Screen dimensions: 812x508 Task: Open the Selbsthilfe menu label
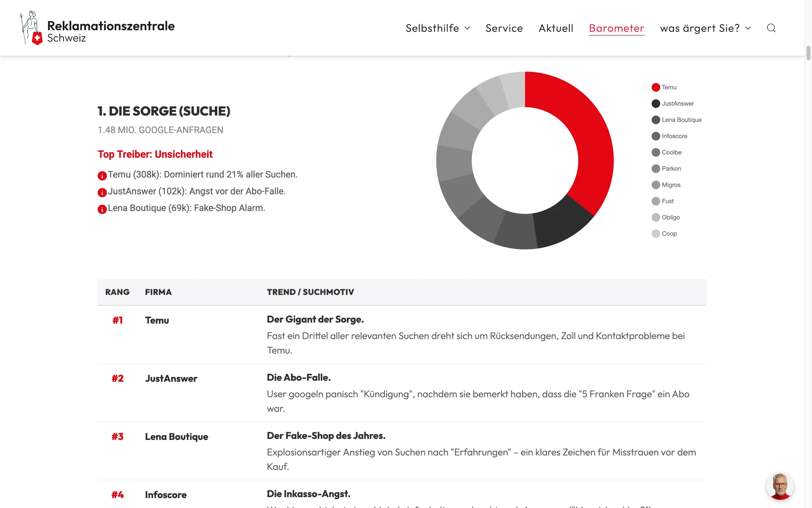click(x=432, y=28)
